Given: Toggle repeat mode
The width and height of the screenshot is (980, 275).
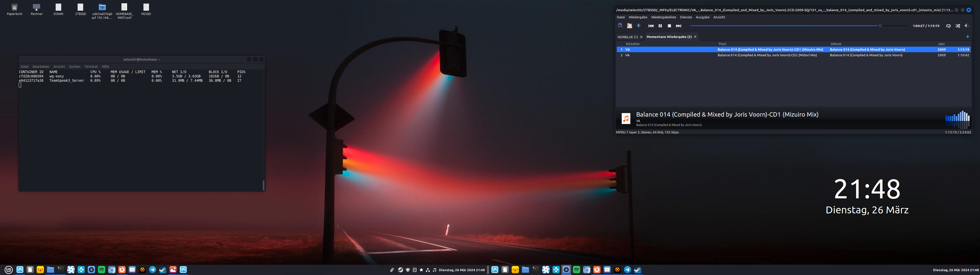Looking at the screenshot, I should [x=948, y=26].
